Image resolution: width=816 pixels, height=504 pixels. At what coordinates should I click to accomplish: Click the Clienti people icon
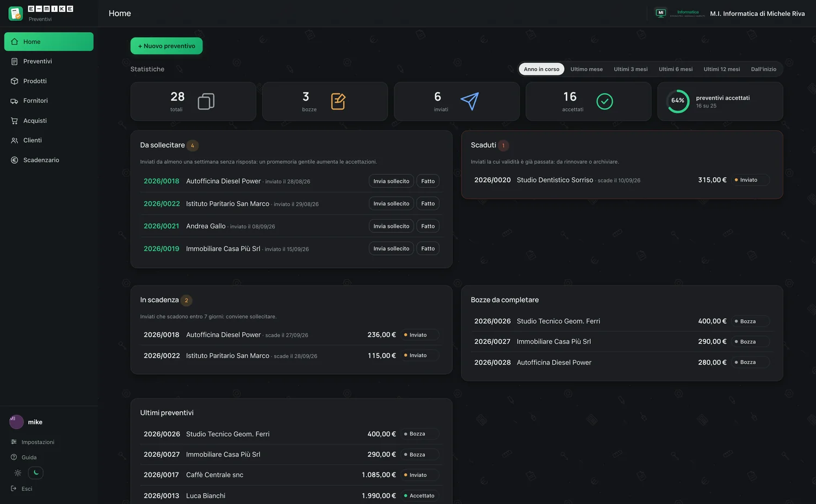(15, 140)
